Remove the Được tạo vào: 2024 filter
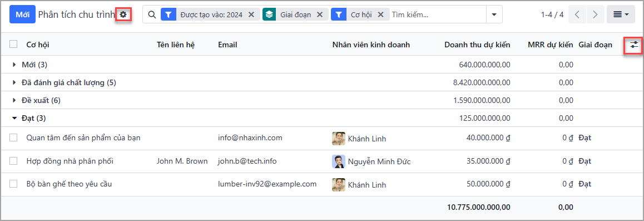Screen dimensions: 644x221 click(x=251, y=15)
